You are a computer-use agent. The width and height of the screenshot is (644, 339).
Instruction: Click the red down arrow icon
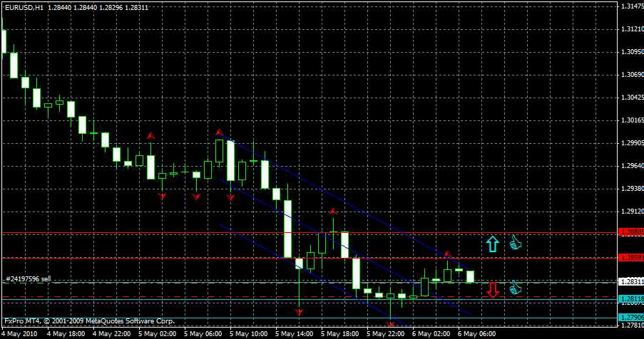(x=492, y=291)
